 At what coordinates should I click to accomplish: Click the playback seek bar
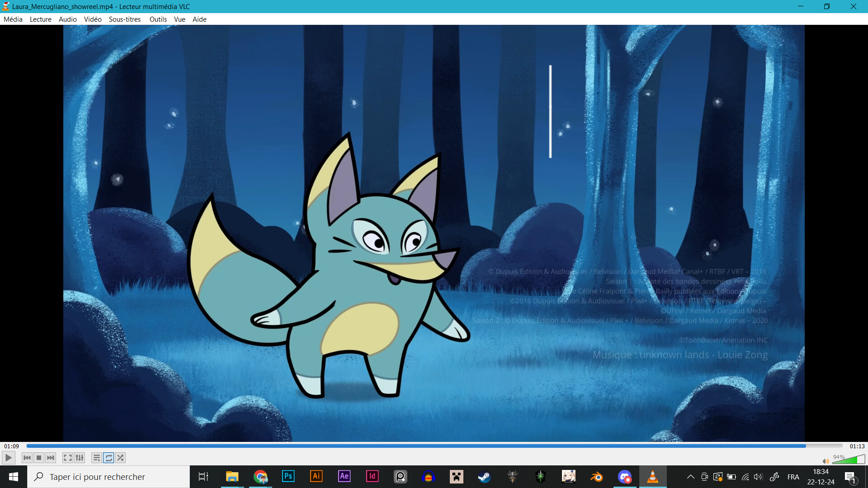434,446
